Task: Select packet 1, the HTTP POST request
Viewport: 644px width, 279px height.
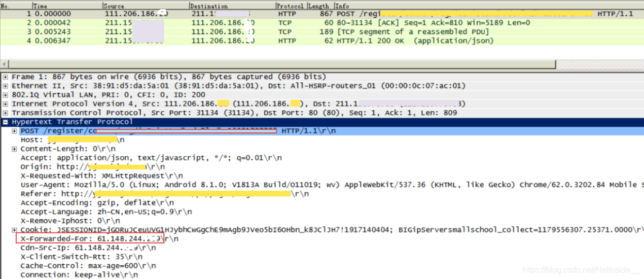Action: [x=322, y=14]
